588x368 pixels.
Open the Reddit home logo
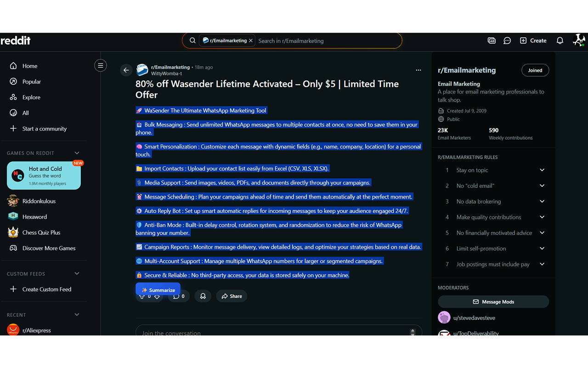(x=15, y=40)
